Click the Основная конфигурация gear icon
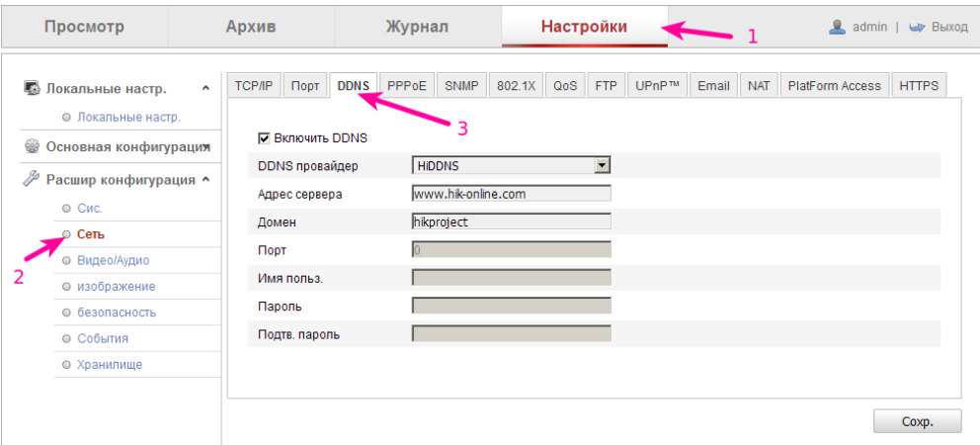The image size is (980, 445). (x=31, y=146)
